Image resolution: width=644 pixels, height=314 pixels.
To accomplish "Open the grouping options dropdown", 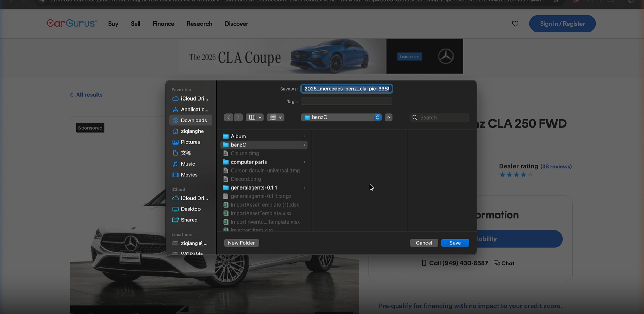I will pos(276,117).
